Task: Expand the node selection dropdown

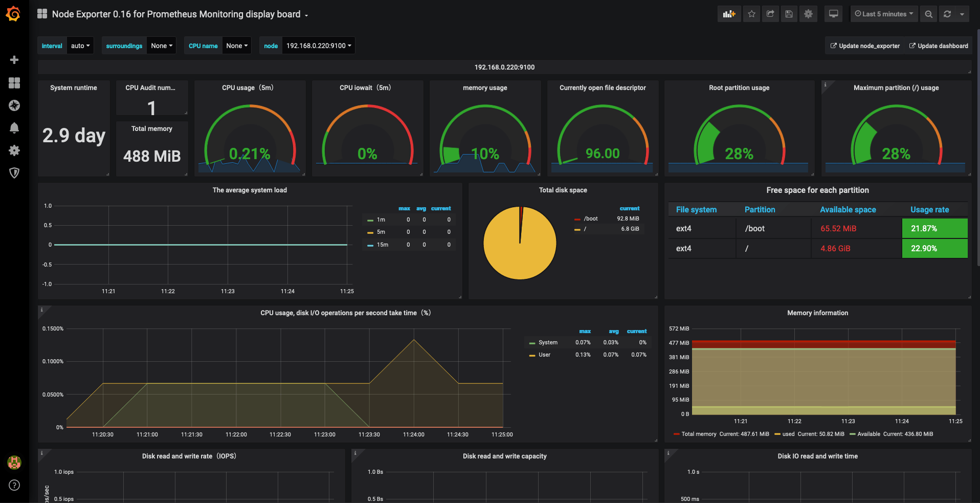Action: 318,46
